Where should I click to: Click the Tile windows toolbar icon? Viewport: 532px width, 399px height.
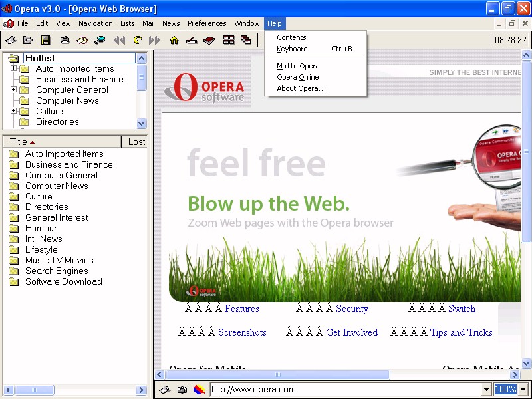click(x=229, y=40)
